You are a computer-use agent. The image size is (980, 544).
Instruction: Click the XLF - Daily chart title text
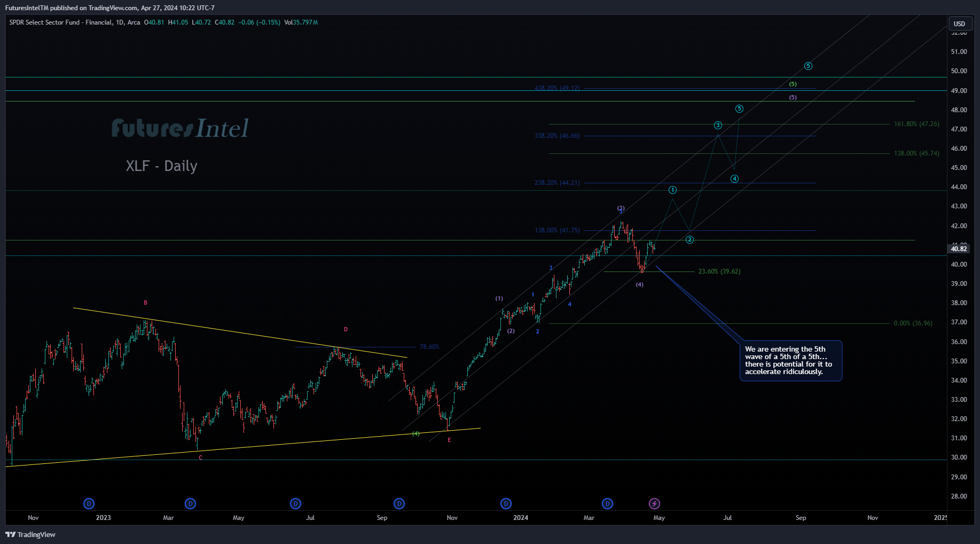161,166
